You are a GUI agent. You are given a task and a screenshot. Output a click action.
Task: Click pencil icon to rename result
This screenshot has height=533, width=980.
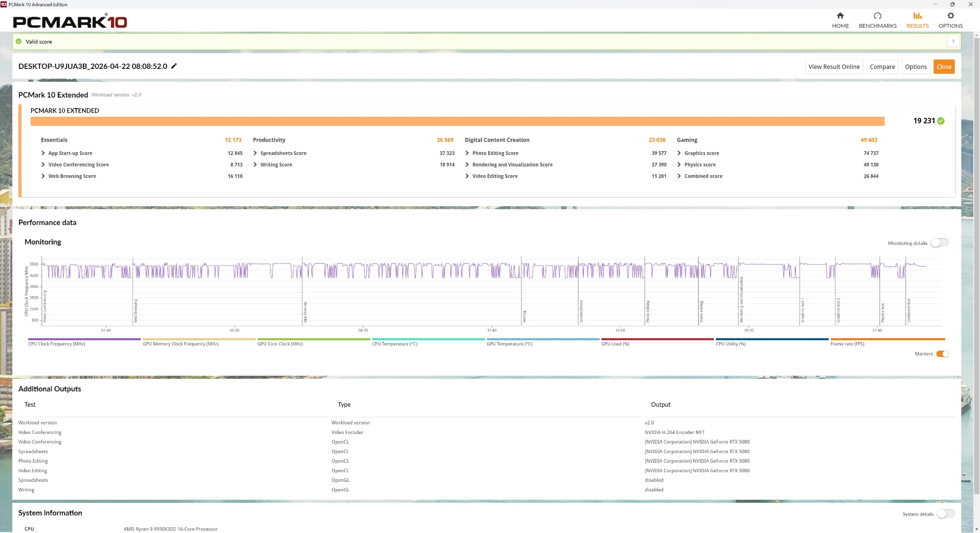pos(174,66)
